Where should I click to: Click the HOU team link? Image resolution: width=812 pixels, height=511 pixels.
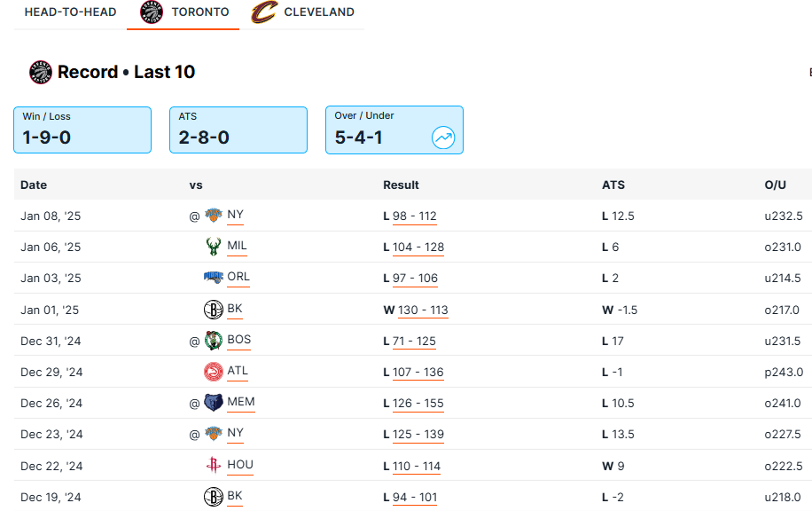coord(239,465)
